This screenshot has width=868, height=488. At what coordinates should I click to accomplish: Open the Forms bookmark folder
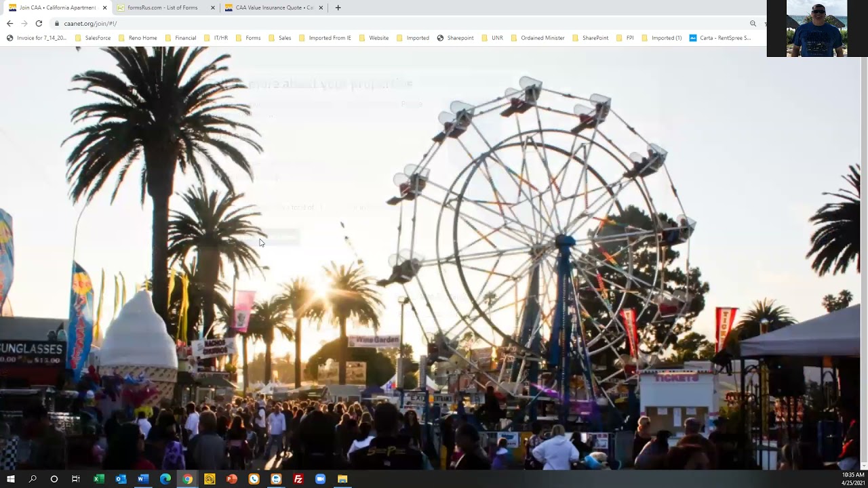coord(248,38)
